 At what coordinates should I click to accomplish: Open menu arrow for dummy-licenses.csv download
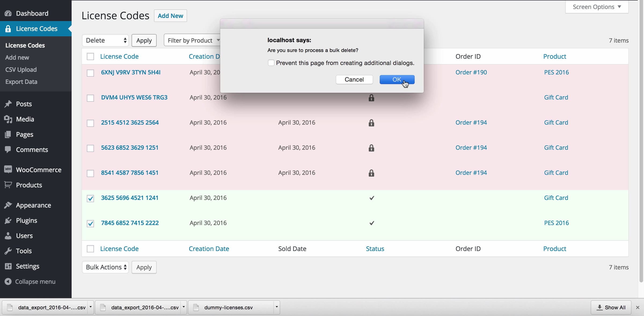(x=277, y=307)
